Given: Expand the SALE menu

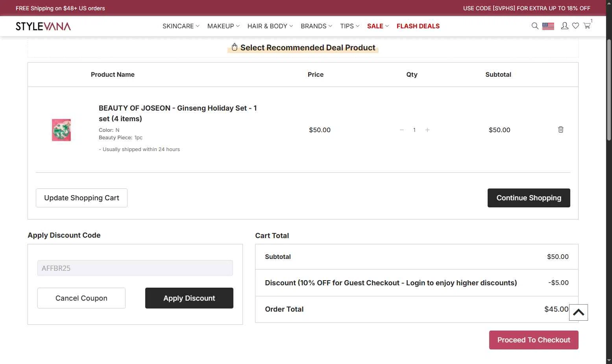Looking at the screenshot, I should click(x=378, y=26).
